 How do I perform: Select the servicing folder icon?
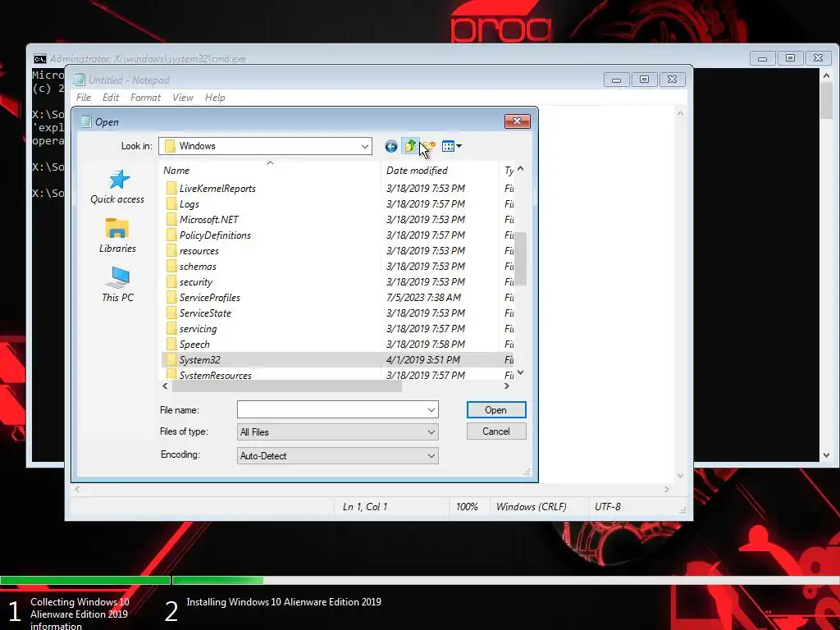click(x=171, y=328)
